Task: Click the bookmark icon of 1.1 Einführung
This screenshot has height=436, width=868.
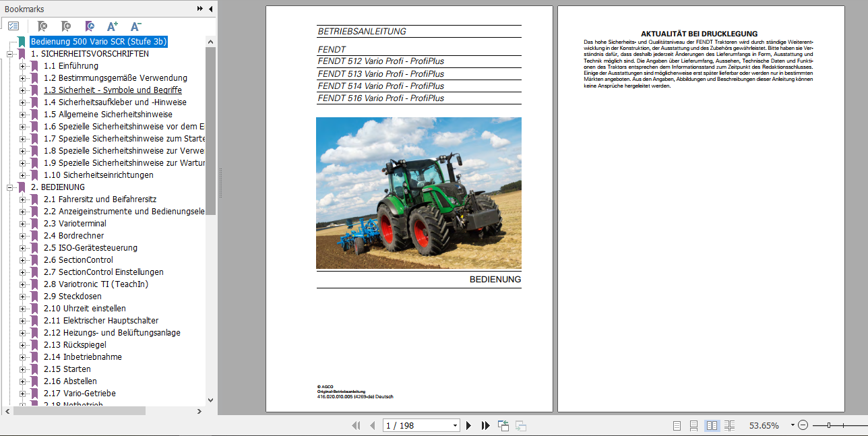Action: pyautogui.click(x=34, y=66)
